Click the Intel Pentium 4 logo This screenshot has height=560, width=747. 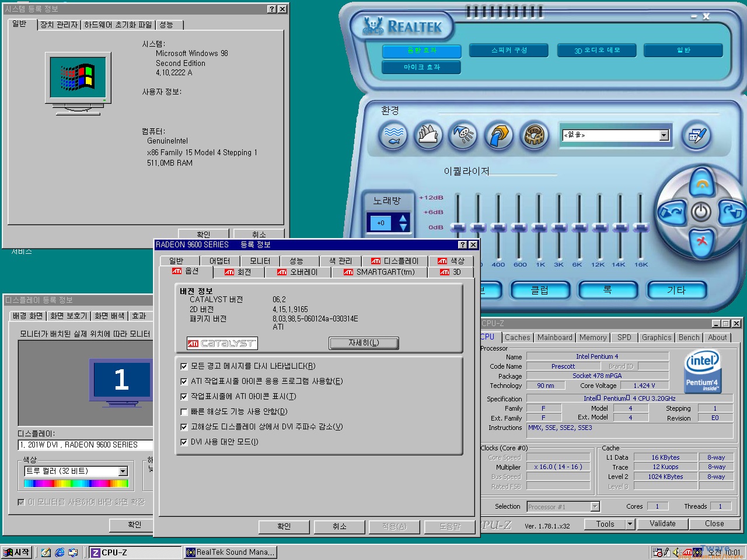(703, 370)
